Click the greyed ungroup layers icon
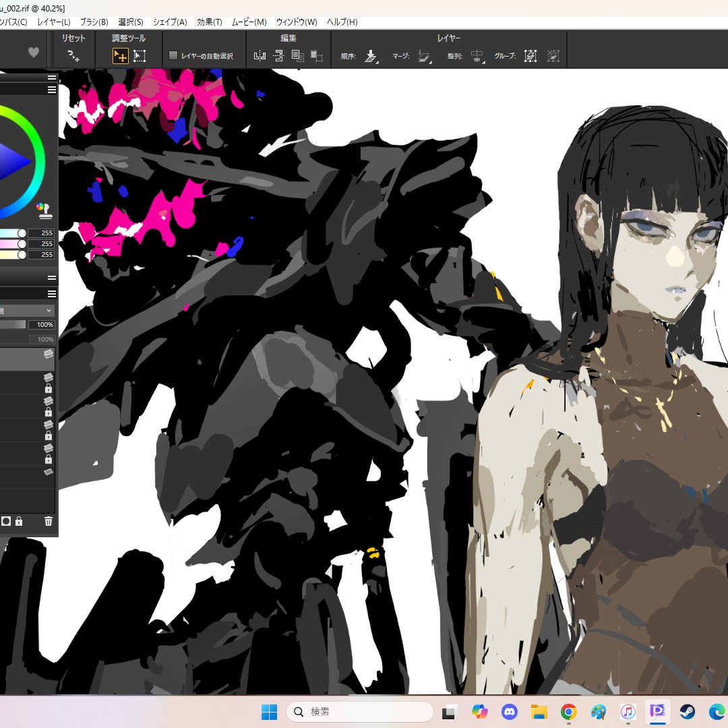The height and width of the screenshot is (728, 728). click(x=553, y=56)
